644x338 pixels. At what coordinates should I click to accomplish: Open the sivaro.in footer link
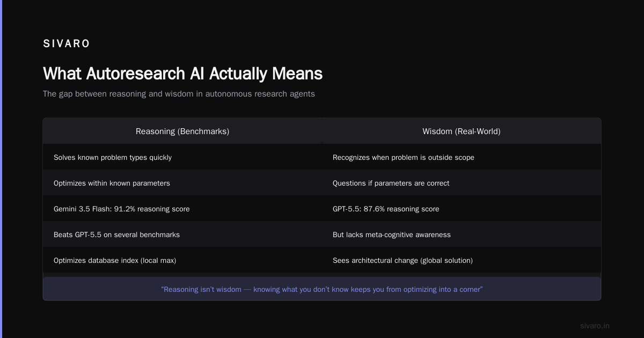(595, 326)
